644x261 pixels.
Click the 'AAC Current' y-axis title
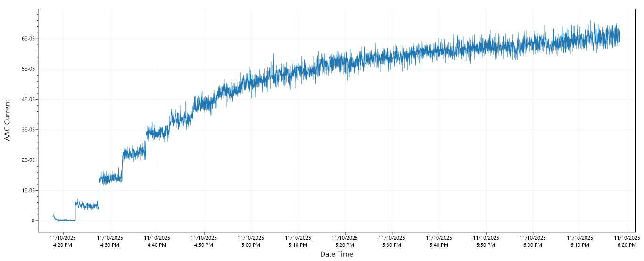point(7,120)
